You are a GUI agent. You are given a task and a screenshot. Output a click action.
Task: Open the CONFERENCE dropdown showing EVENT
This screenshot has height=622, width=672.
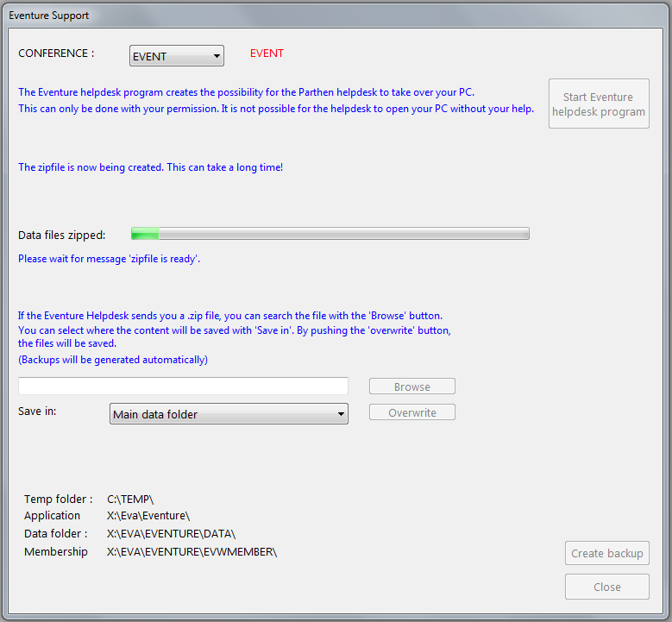(176, 56)
